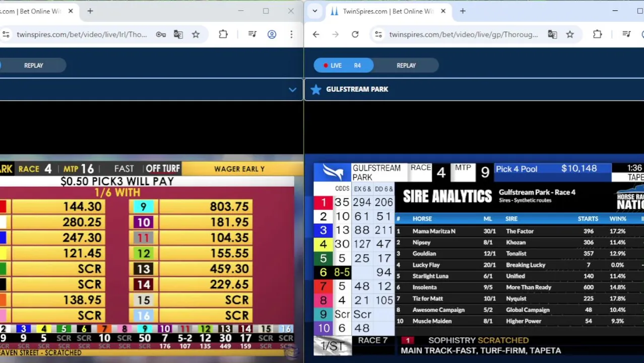Click horse Muscle Maiden in the table
The image size is (644, 363).
432,321
